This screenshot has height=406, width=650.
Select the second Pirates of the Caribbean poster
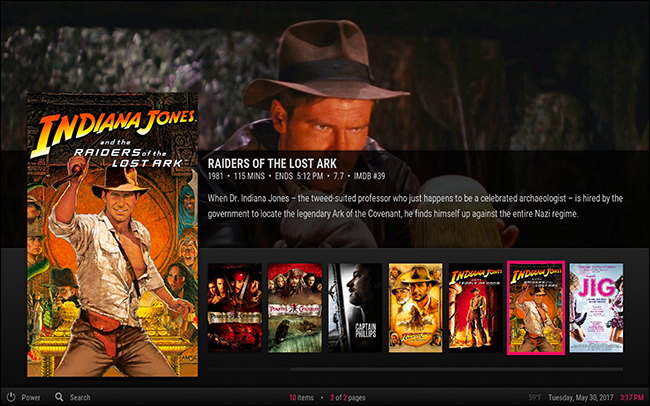tap(295, 308)
